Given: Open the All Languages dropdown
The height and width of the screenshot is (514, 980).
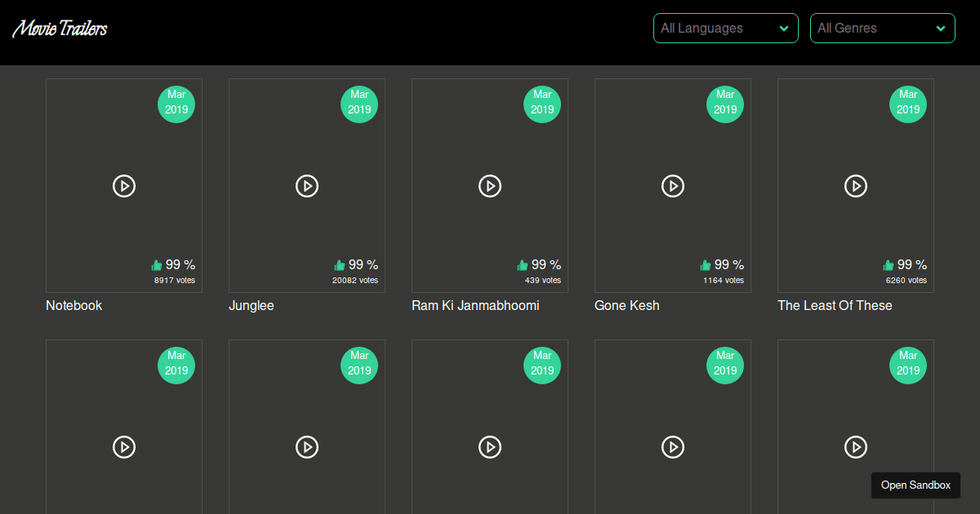Looking at the screenshot, I should pyautogui.click(x=725, y=28).
